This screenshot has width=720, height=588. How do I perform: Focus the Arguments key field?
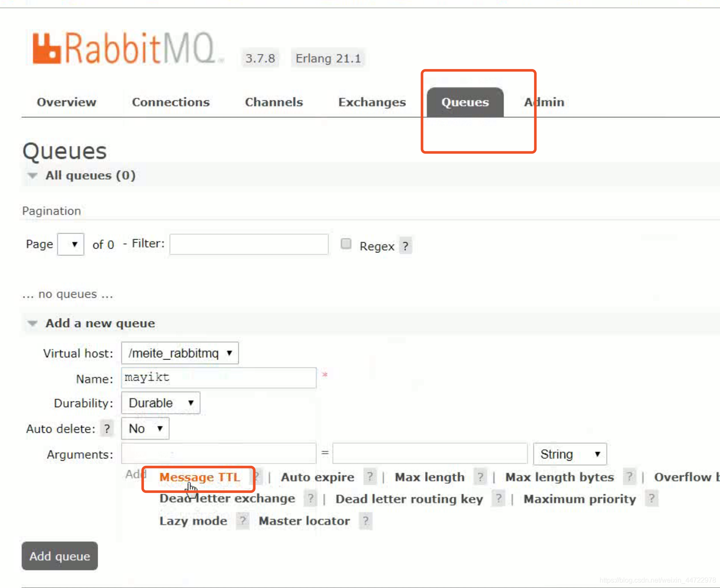(219, 453)
